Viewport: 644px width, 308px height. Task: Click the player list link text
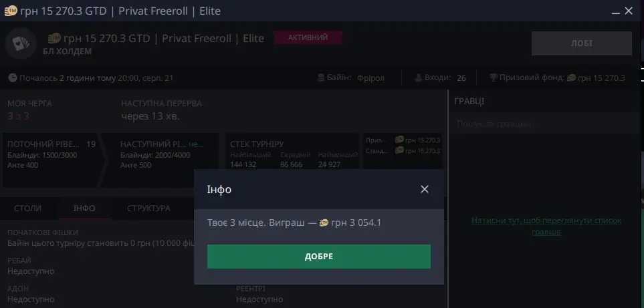pyautogui.click(x=546, y=226)
